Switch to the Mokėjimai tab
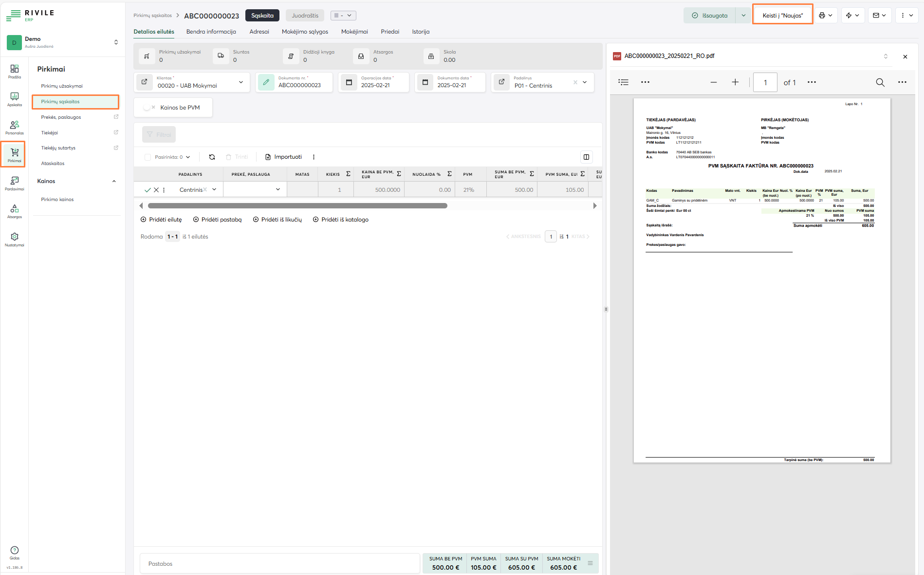The width and height of the screenshot is (924, 575). coord(354,32)
